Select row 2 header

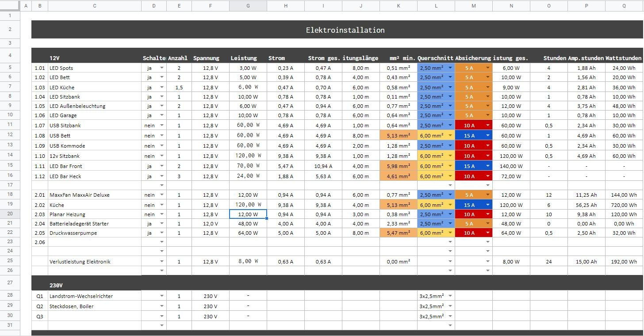pos(10,29)
